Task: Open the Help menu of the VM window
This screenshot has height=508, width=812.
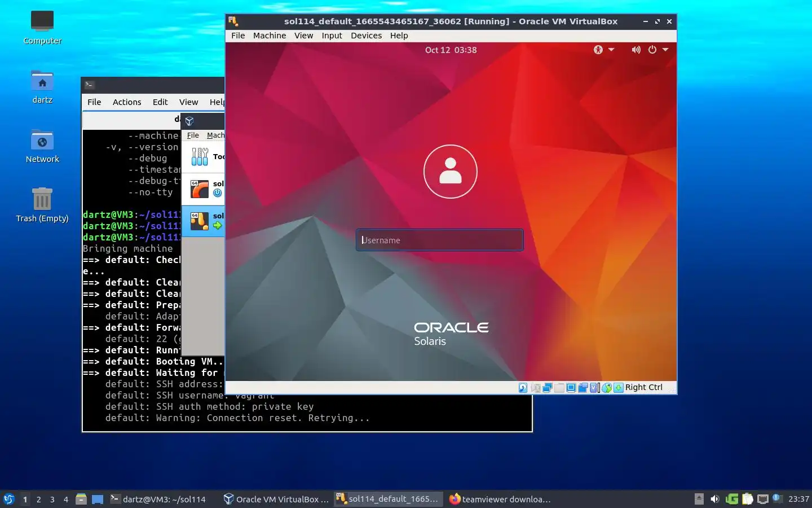Action: point(399,35)
